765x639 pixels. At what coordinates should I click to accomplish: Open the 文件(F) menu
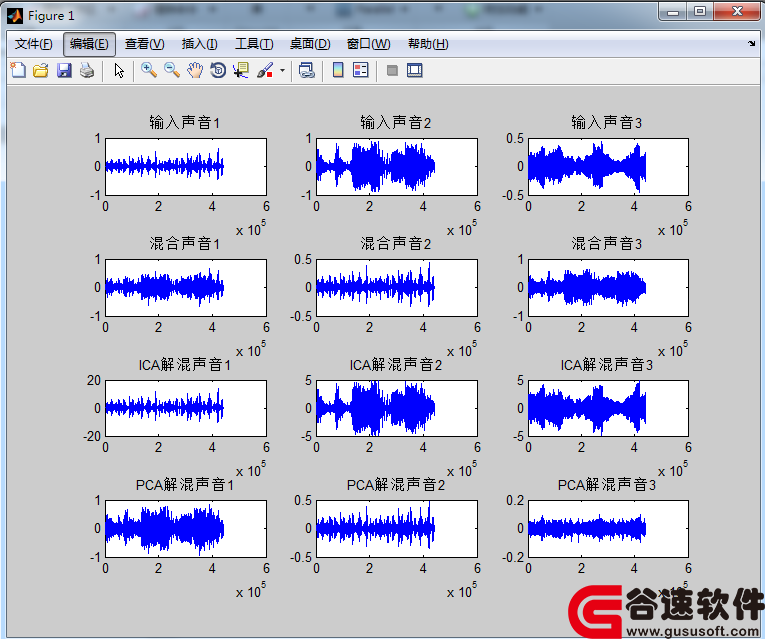click(x=33, y=44)
